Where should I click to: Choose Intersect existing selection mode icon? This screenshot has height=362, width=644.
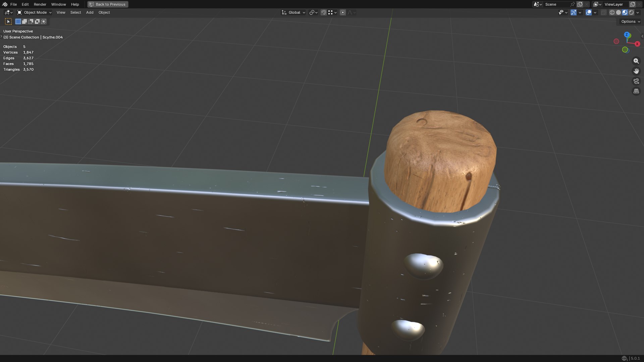click(x=44, y=21)
